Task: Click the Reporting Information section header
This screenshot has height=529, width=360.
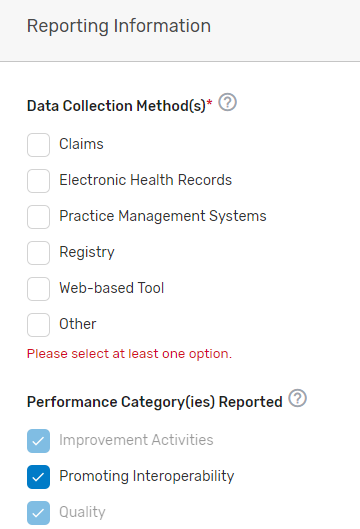Action: [x=119, y=26]
